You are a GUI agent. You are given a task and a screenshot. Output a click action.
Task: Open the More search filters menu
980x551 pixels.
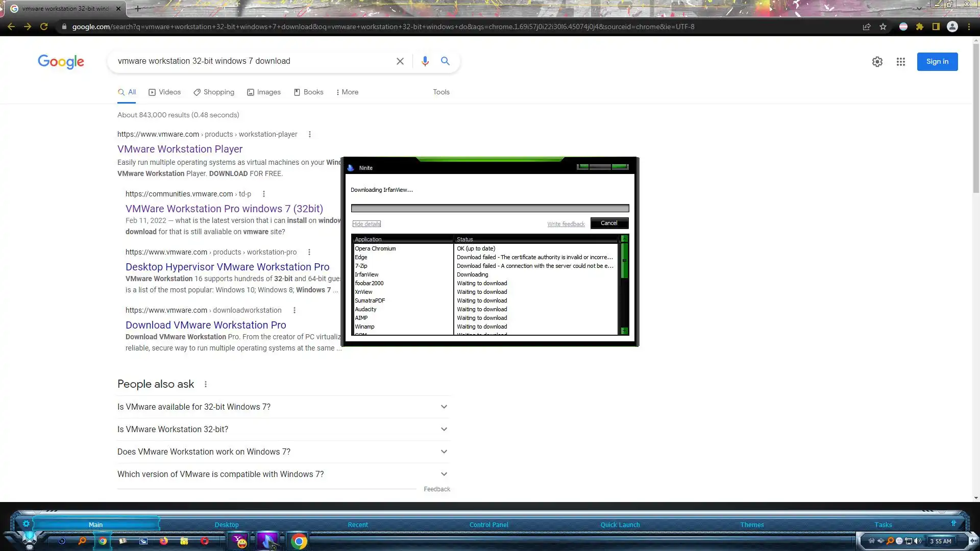tap(347, 92)
